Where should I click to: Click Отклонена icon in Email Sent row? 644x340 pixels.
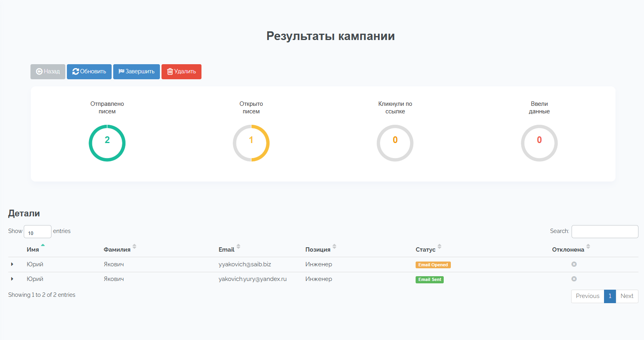pyautogui.click(x=574, y=279)
